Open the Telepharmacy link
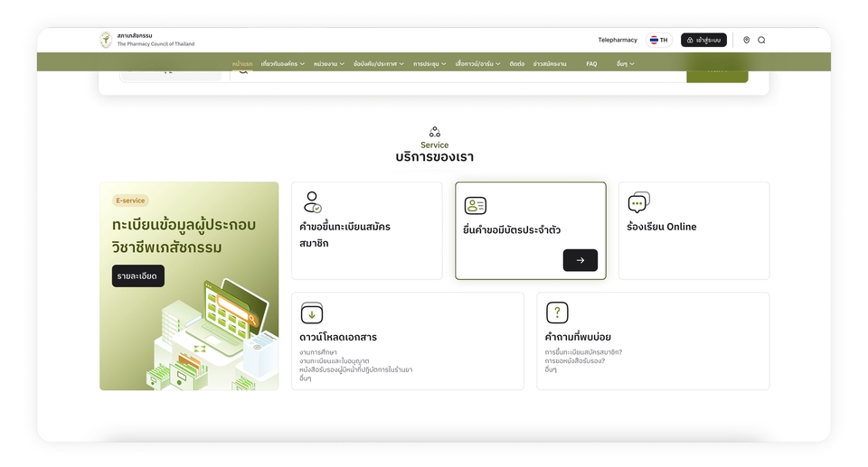 point(618,40)
